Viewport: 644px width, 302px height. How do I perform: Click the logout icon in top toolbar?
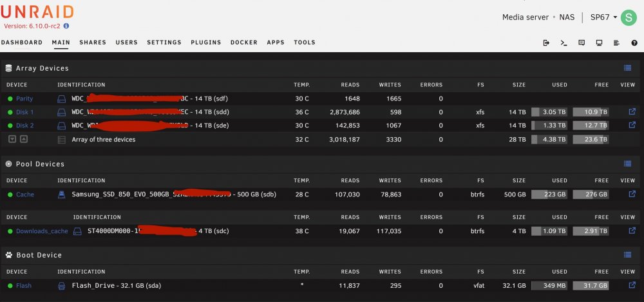(546, 42)
